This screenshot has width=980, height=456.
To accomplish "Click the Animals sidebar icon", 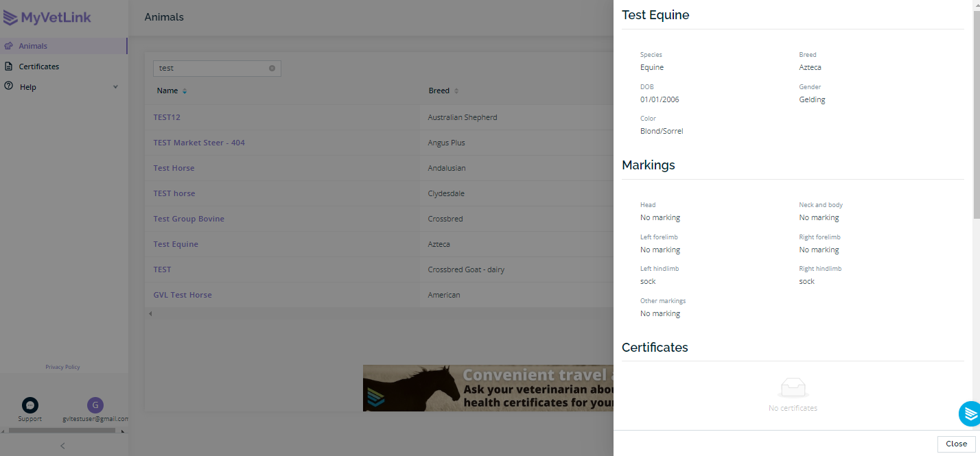I will [8, 46].
